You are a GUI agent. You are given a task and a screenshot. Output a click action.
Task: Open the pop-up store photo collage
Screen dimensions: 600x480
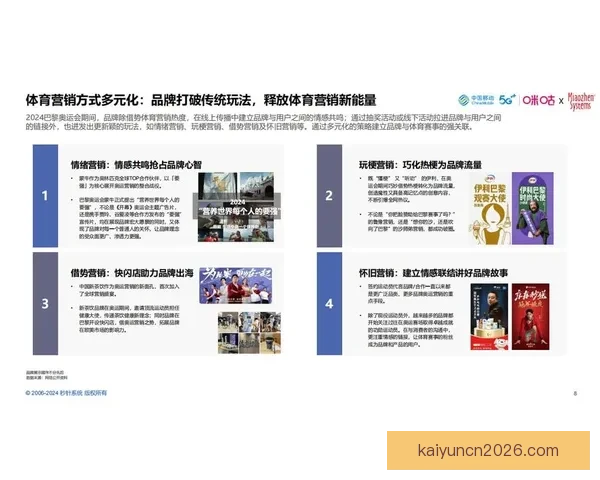[249, 332]
